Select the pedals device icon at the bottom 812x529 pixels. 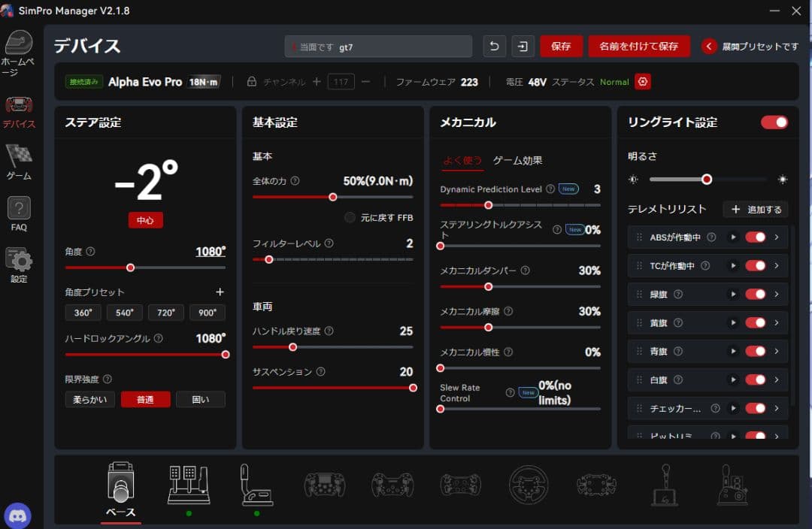tap(189, 485)
